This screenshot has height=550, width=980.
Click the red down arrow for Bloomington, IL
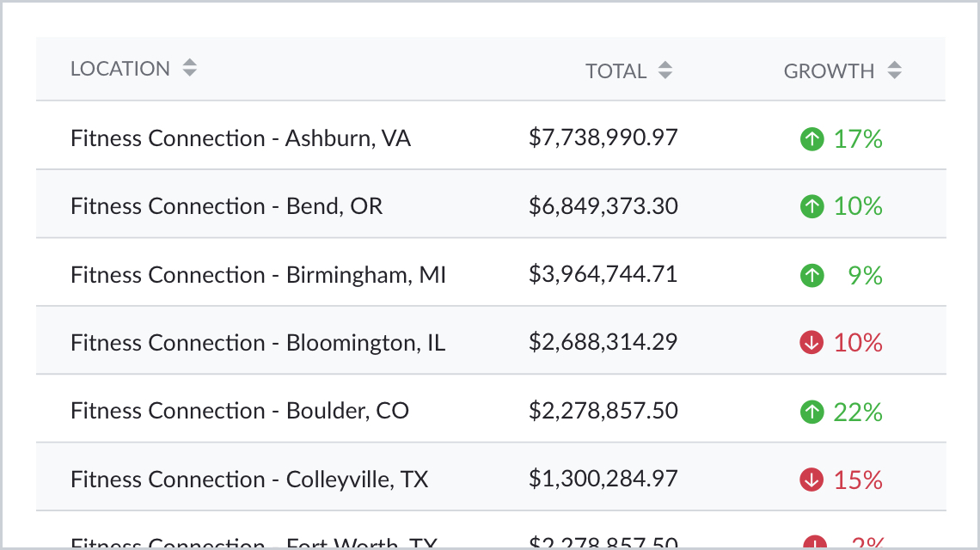(x=812, y=343)
